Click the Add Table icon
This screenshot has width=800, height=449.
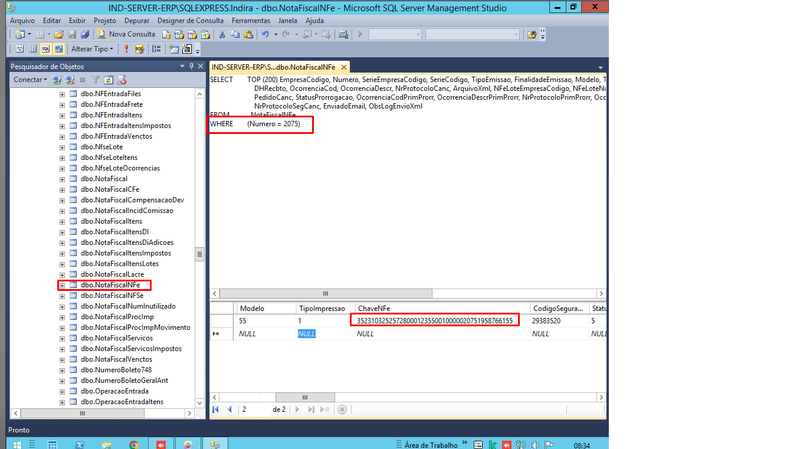point(174,49)
